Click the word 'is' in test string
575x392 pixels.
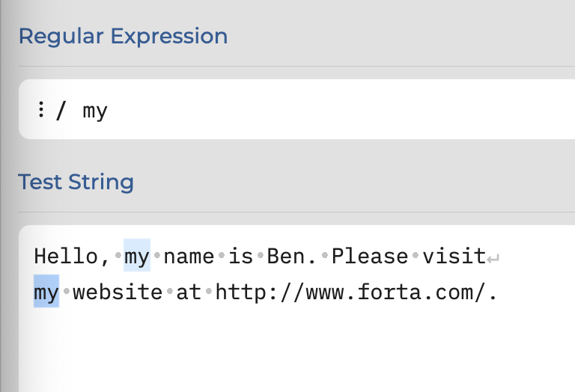[x=241, y=256]
